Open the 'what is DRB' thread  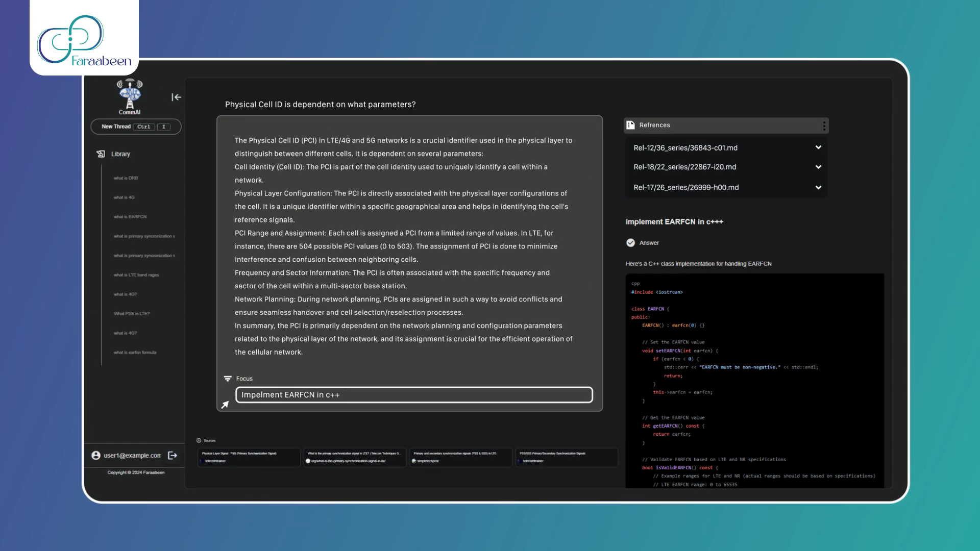[126, 178]
